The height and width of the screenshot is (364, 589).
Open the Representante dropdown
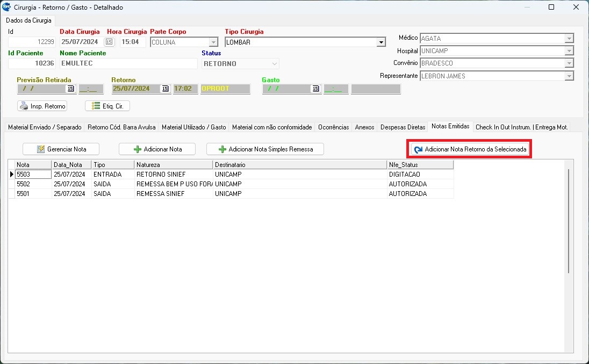pyautogui.click(x=569, y=76)
